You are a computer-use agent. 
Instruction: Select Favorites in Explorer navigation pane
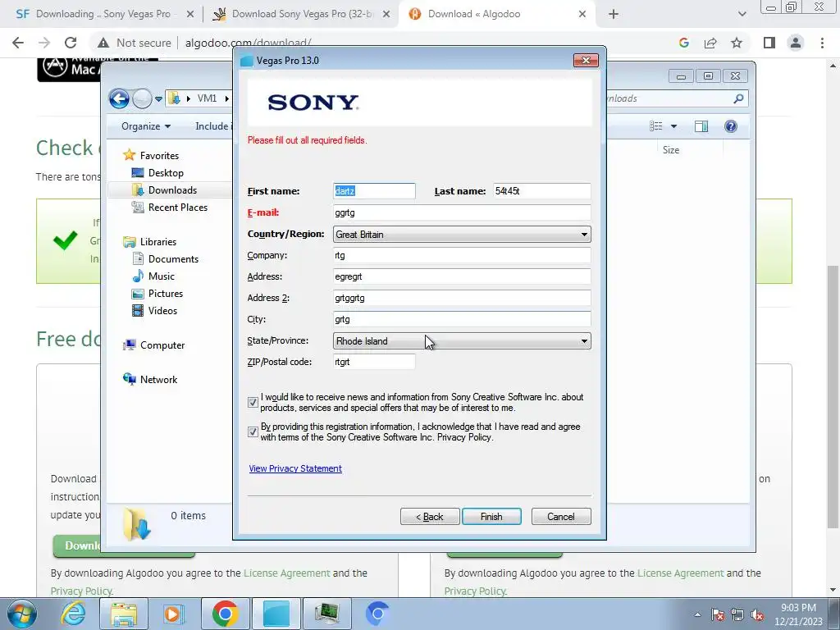pos(159,155)
